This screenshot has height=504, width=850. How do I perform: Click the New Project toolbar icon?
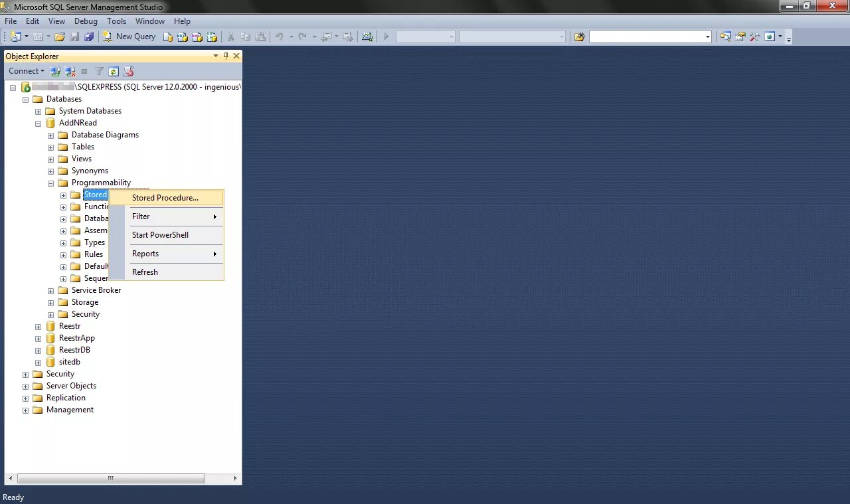point(16,37)
